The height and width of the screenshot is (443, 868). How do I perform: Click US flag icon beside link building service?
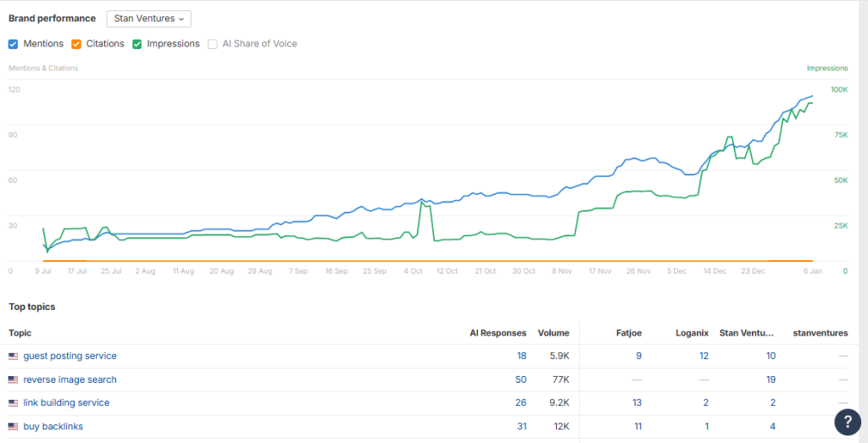click(13, 403)
